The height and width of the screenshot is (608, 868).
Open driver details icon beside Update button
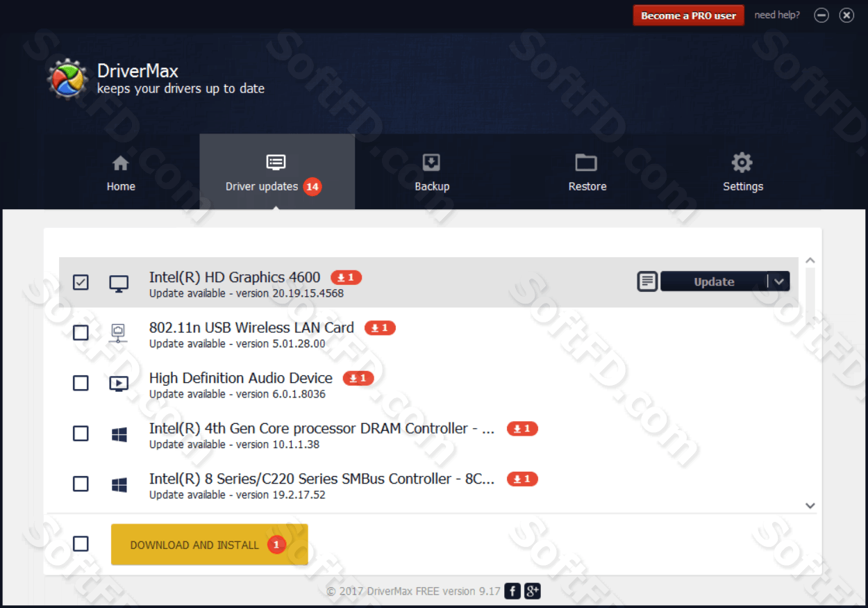647,281
